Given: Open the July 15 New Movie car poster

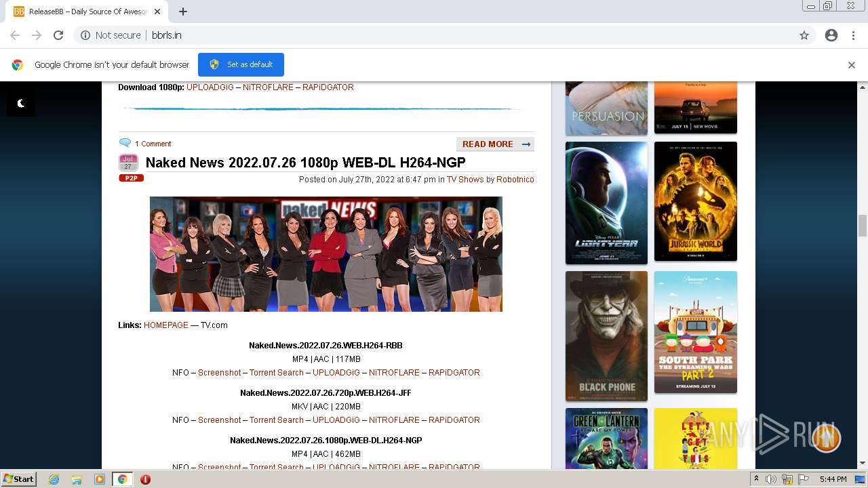Looking at the screenshot, I should click(696, 107).
